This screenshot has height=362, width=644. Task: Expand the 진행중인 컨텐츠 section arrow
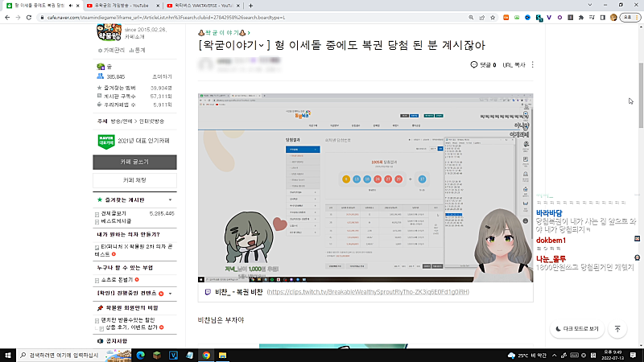click(170, 294)
